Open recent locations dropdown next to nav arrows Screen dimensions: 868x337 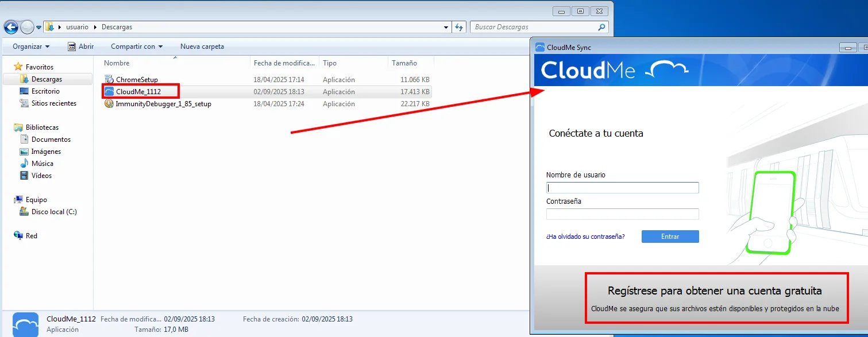click(39, 28)
